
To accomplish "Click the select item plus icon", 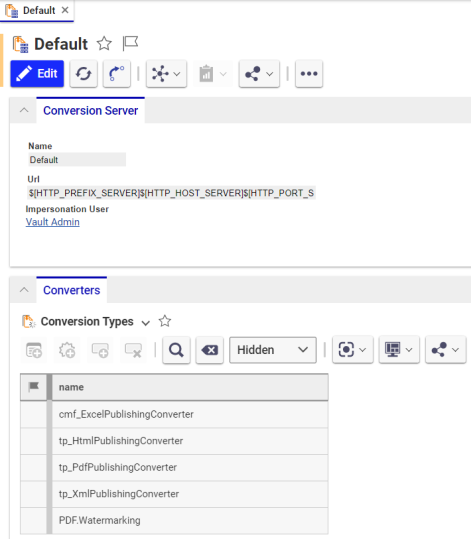I will tap(100, 350).
